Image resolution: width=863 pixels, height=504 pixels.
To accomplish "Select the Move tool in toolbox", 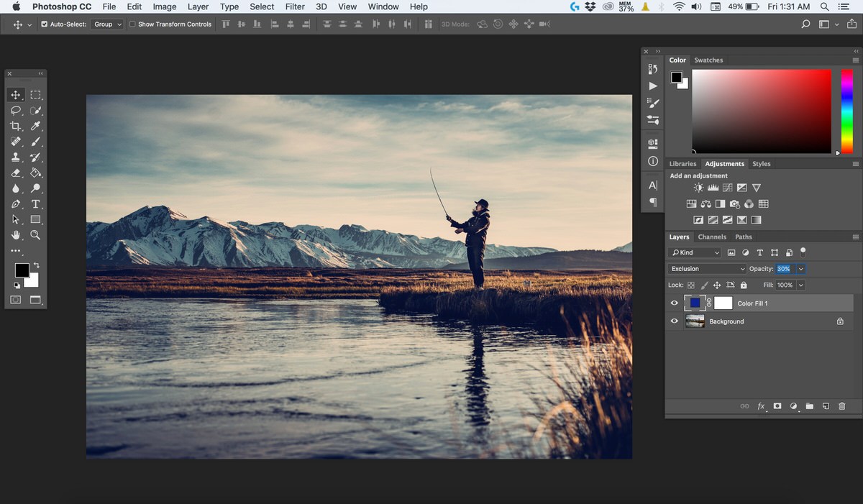I will tap(15, 95).
